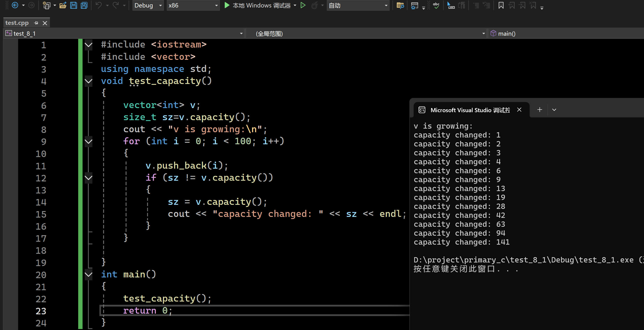Open console tab list dropdown chevron
This screenshot has height=330, width=644.
tap(554, 110)
